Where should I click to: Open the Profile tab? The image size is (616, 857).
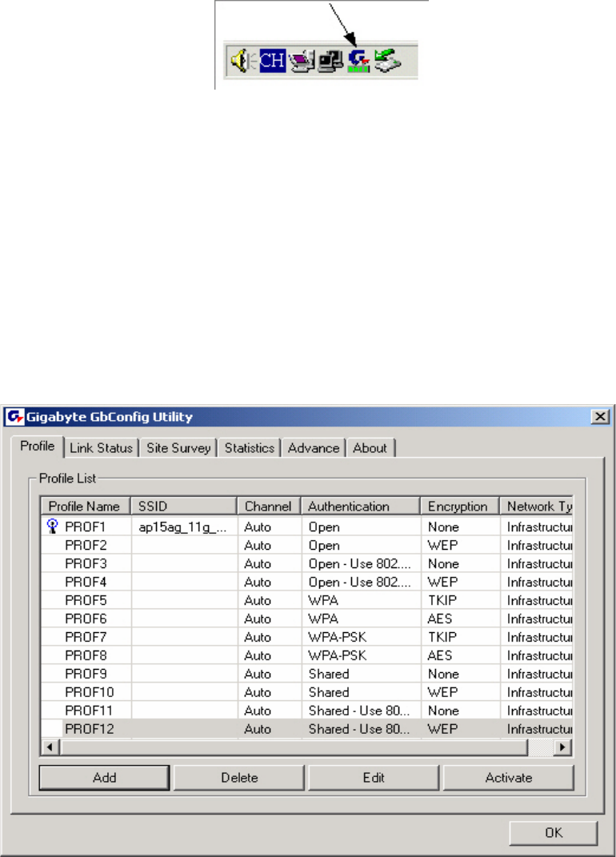37,446
